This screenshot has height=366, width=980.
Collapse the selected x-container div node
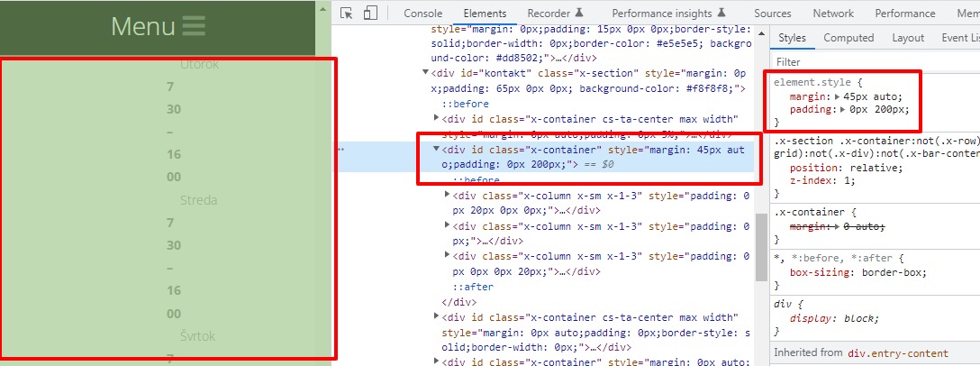(x=437, y=150)
